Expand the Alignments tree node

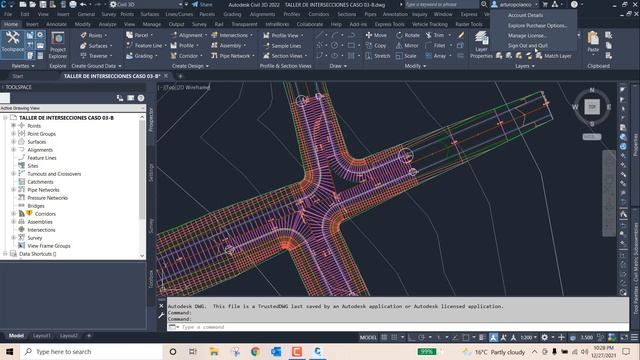13,150
